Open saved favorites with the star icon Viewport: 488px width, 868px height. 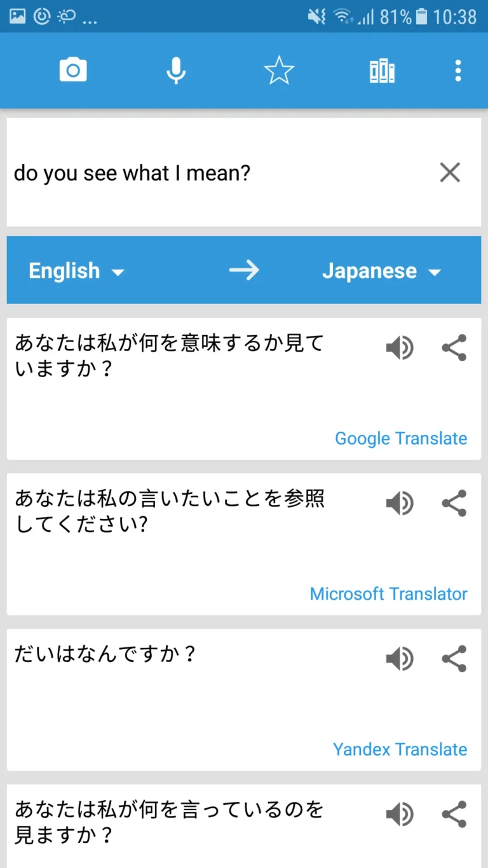coord(278,70)
